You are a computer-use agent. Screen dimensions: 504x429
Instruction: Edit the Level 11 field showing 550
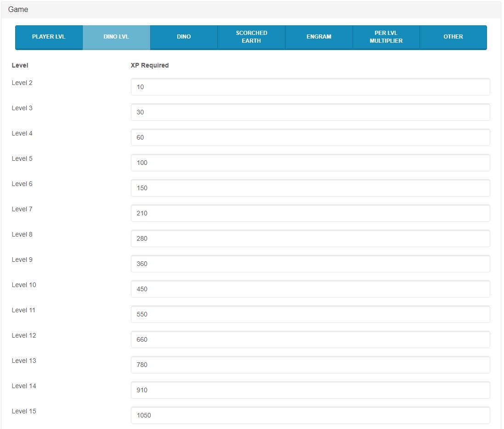click(310, 314)
